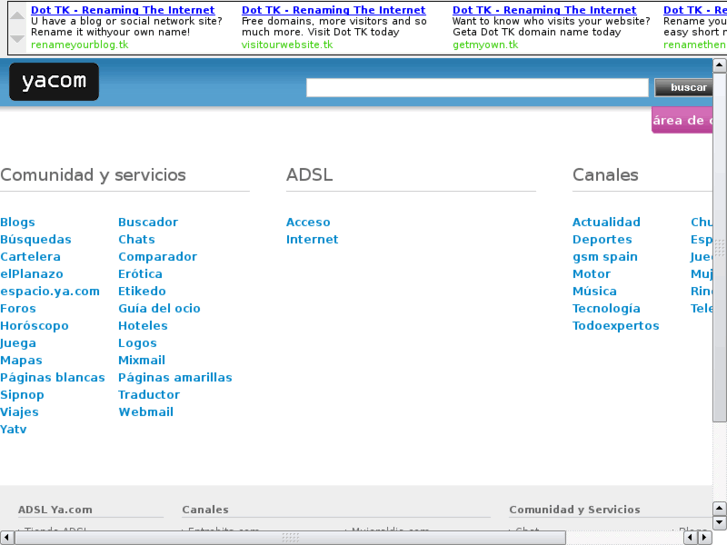
Task: Open the Webmail link
Action: tap(146, 412)
